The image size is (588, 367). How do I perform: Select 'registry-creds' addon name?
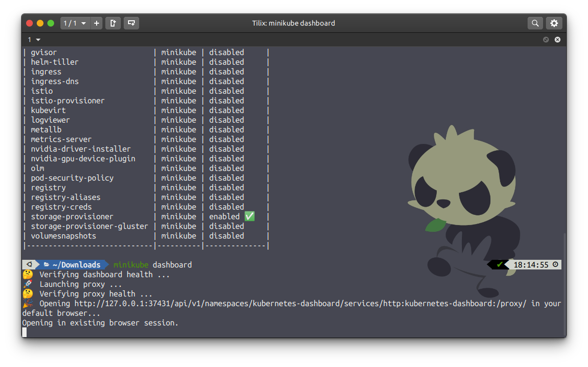(61, 207)
